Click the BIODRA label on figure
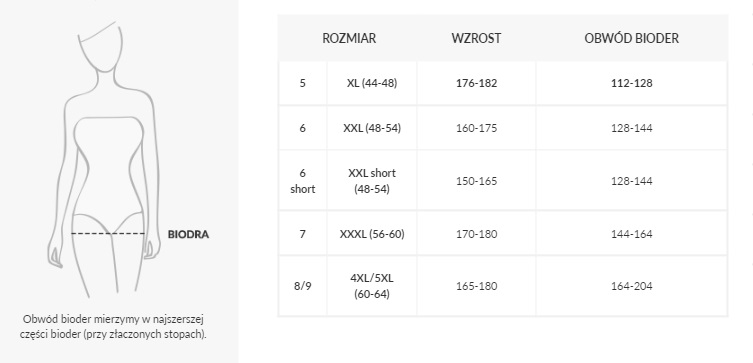753x363 pixels. click(188, 234)
